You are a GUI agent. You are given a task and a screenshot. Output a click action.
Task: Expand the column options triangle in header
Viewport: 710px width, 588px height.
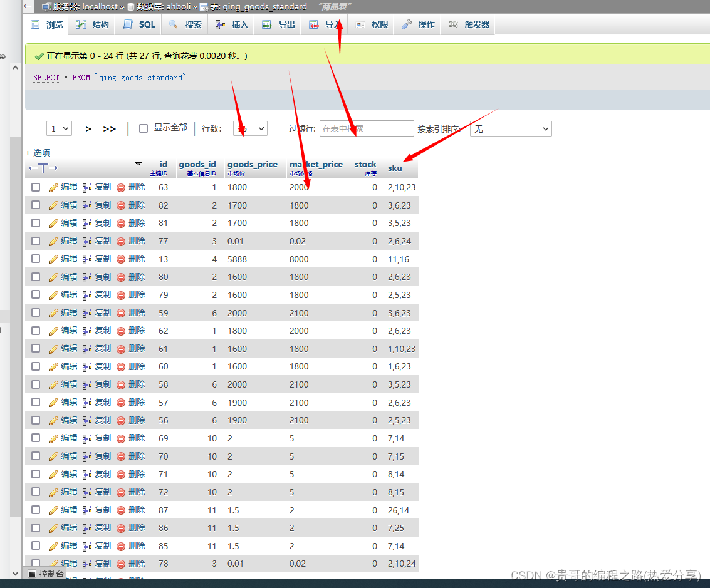[x=138, y=163]
